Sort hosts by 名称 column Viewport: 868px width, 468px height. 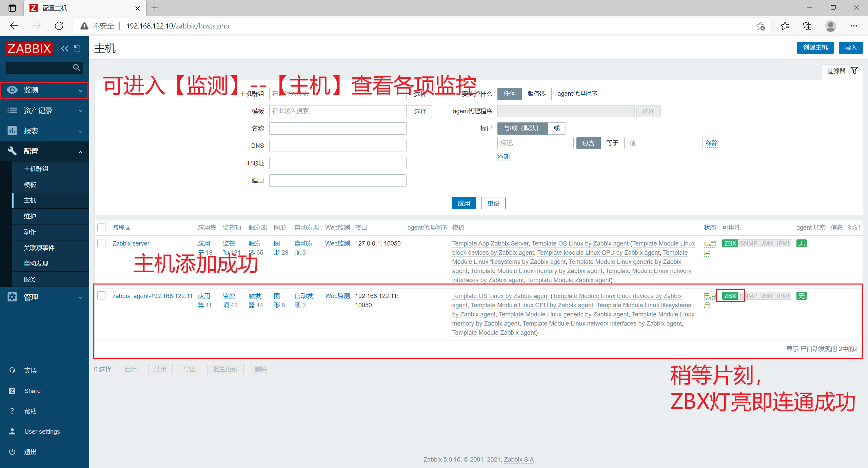121,228
